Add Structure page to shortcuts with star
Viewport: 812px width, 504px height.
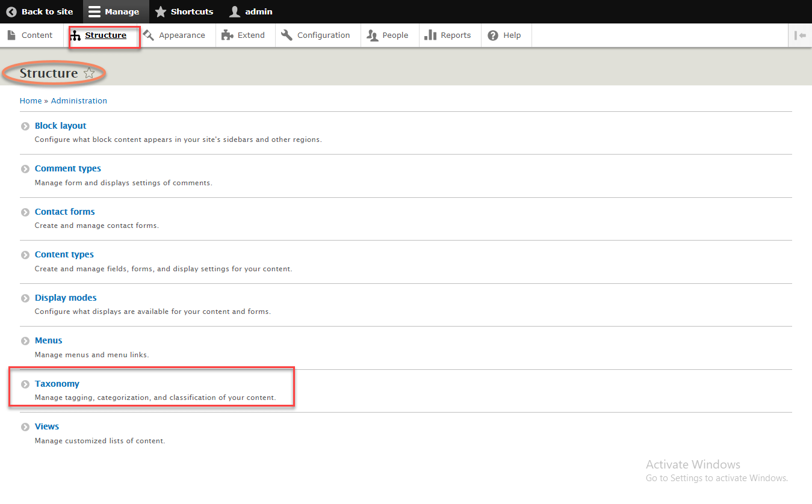click(x=89, y=73)
